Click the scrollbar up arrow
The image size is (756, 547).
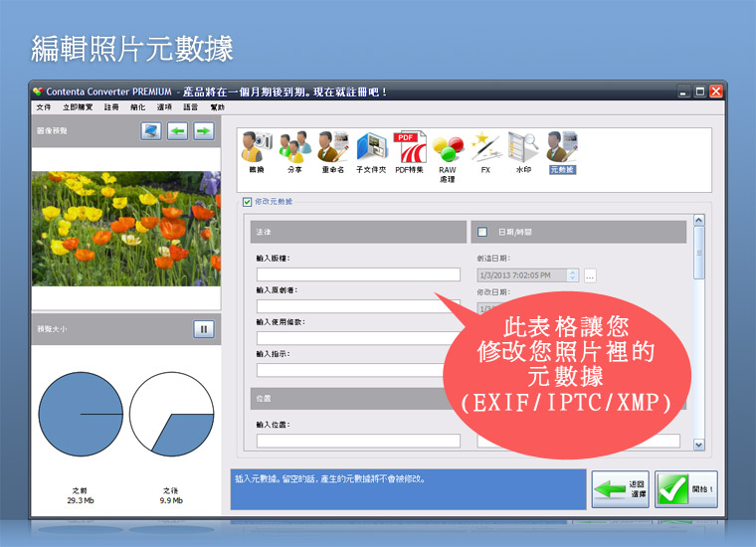(699, 220)
